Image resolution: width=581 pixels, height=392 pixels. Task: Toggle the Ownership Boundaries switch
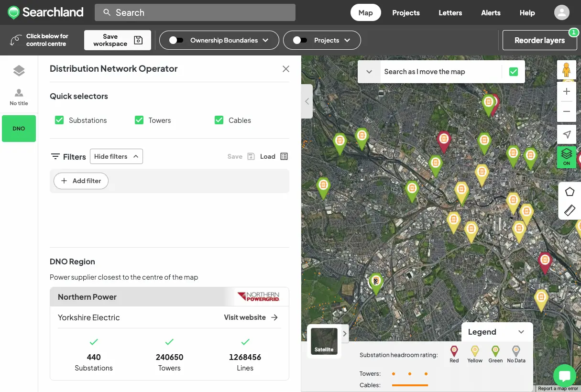click(177, 40)
